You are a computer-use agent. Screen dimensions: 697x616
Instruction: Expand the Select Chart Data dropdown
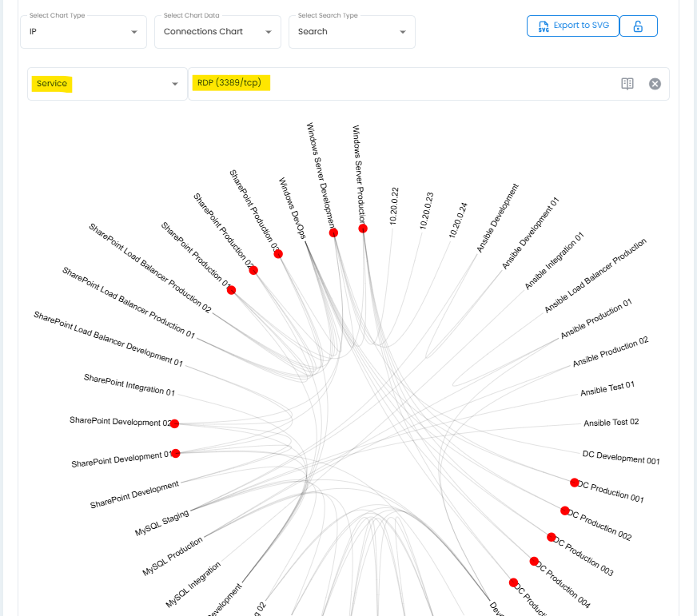(x=217, y=32)
